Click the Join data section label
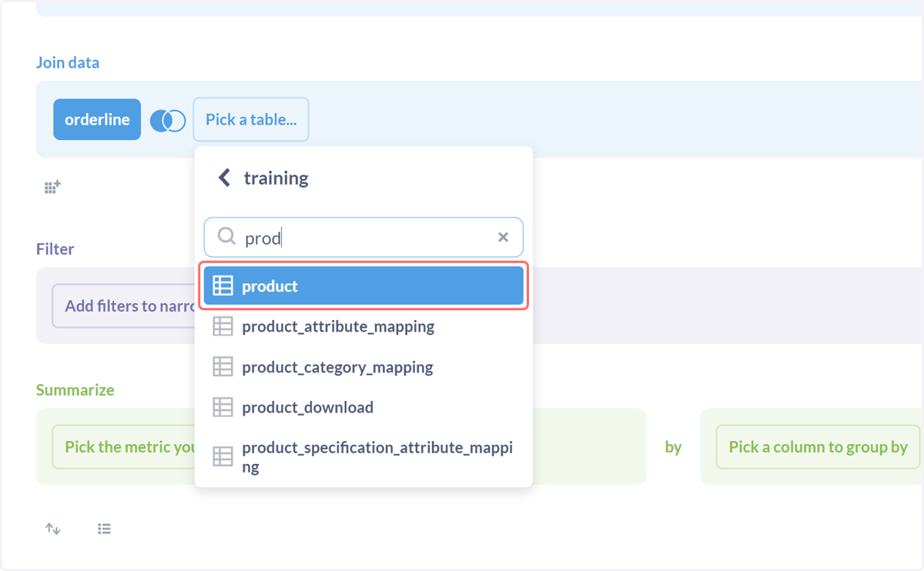The width and height of the screenshot is (924, 571). 68,62
